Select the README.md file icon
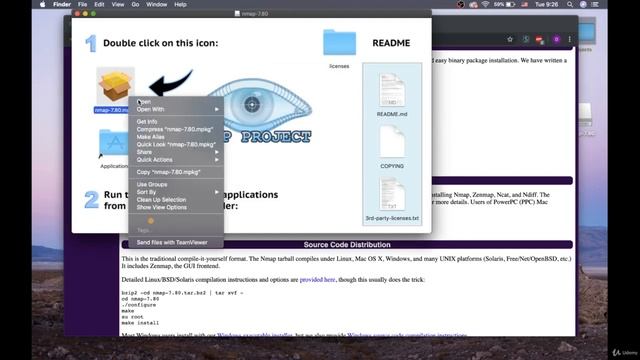640x360 pixels. pos(392,90)
